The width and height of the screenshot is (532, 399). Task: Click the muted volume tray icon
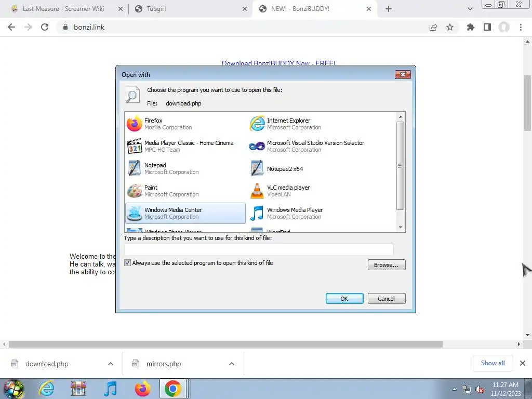tap(480, 390)
